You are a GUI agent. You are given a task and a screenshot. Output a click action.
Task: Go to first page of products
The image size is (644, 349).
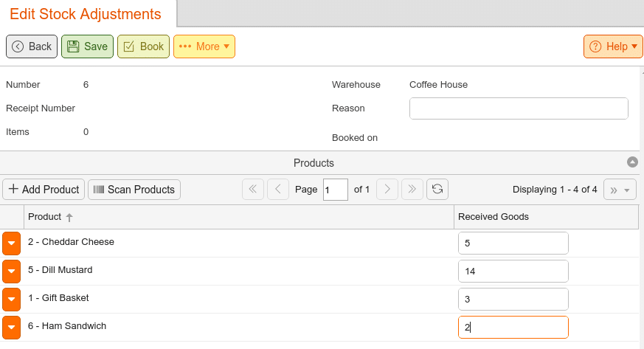tap(253, 190)
